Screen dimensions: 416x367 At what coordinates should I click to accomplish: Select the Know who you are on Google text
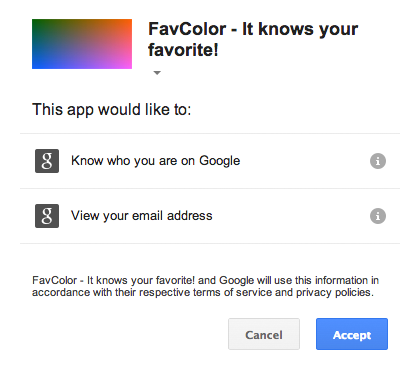tap(155, 161)
